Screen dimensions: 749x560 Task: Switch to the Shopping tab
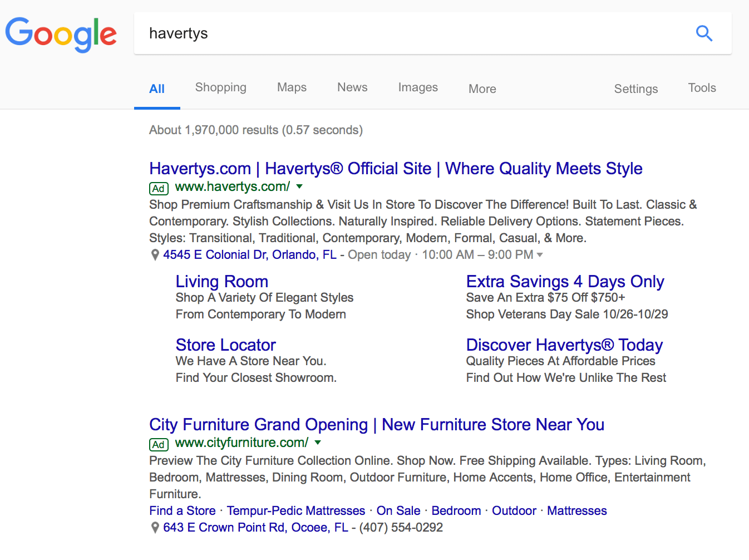[x=221, y=87]
